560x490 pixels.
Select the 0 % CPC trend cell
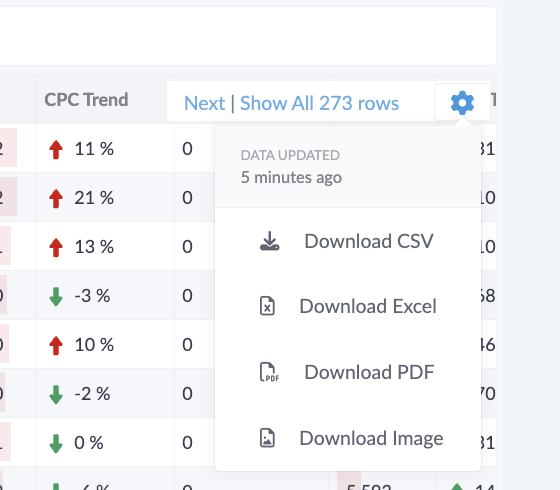click(105, 442)
